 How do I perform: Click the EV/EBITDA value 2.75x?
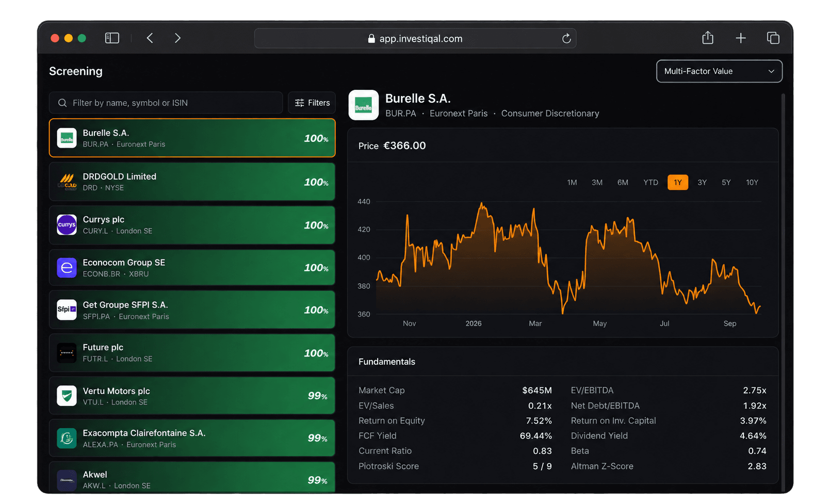pyautogui.click(x=755, y=391)
